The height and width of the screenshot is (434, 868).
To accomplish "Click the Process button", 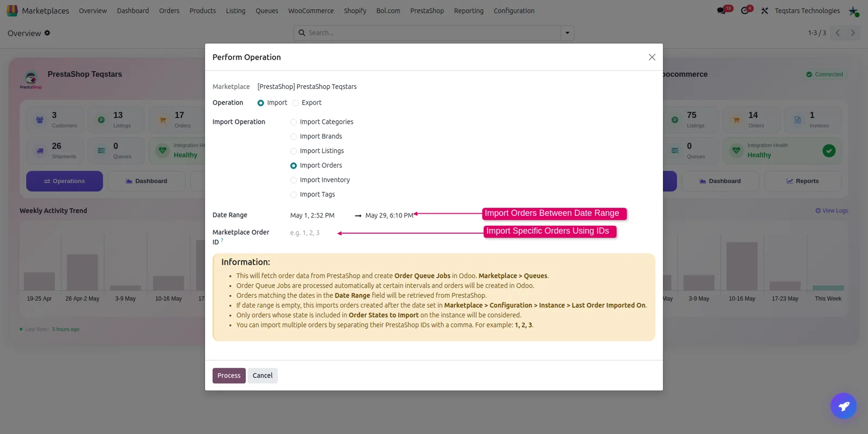I will click(x=229, y=375).
